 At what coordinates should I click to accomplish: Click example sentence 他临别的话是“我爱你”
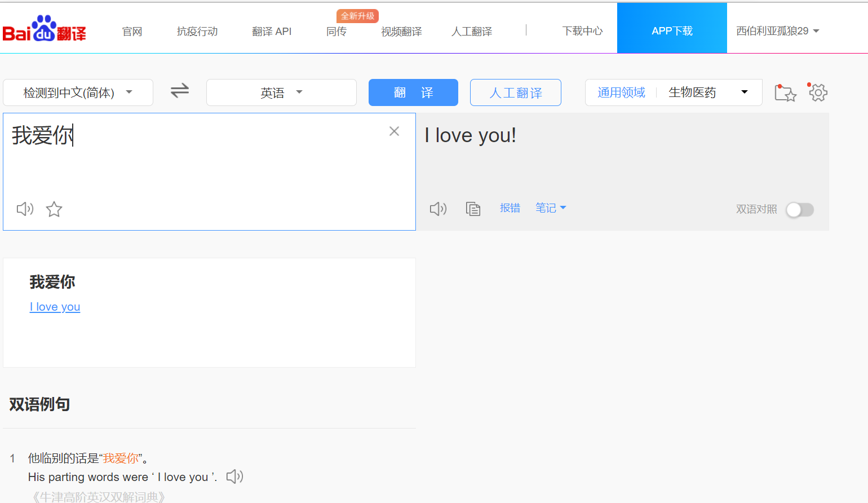pyautogui.click(x=88, y=458)
